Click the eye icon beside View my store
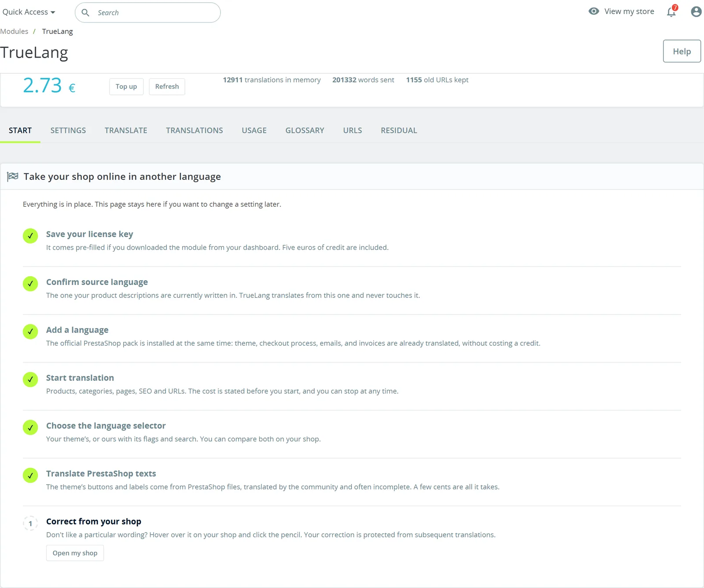Image resolution: width=704 pixels, height=588 pixels. click(594, 11)
